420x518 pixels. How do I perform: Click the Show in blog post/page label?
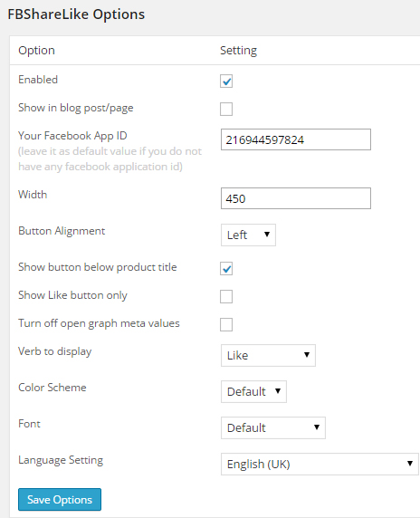pyautogui.click(x=76, y=108)
